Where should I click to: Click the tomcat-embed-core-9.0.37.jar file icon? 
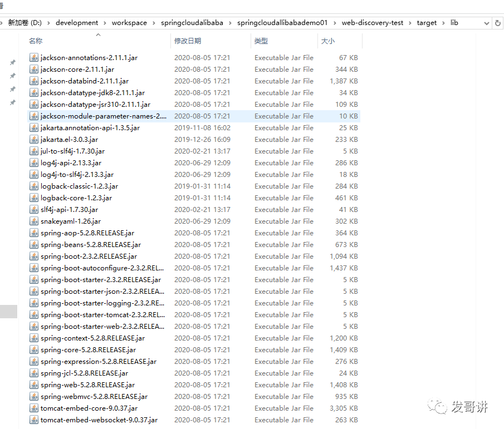[34, 408]
